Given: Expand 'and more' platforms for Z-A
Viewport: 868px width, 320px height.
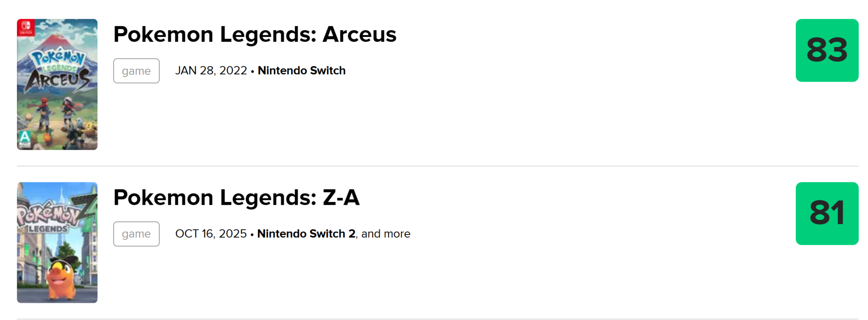Looking at the screenshot, I should point(385,234).
